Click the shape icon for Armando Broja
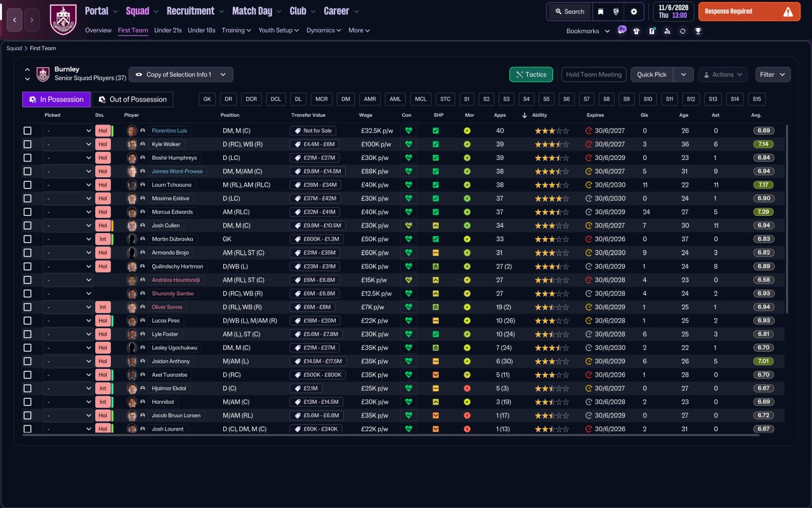 coord(436,253)
